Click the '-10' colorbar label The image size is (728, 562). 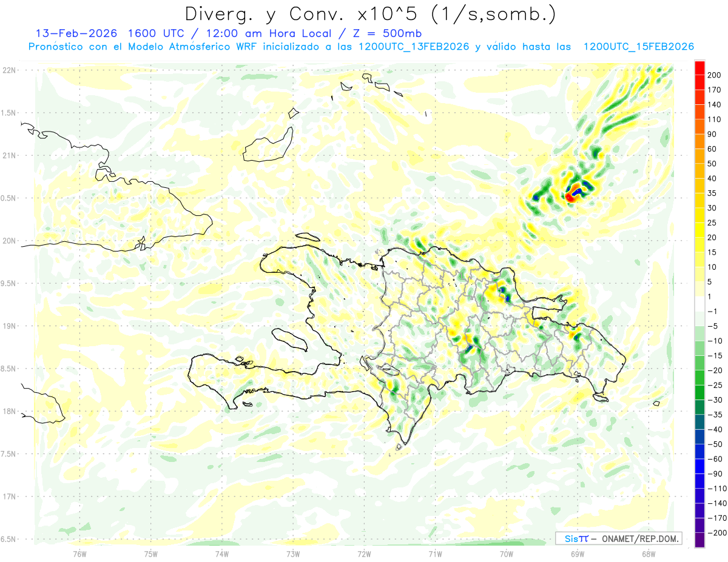tap(716, 341)
